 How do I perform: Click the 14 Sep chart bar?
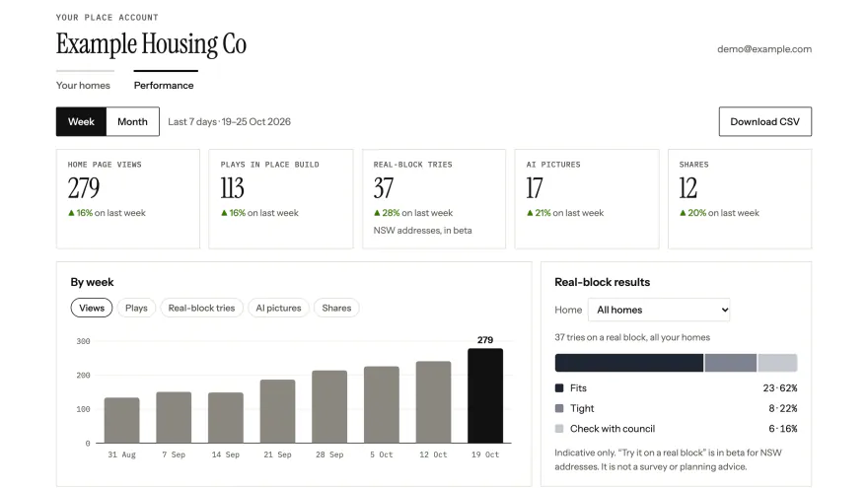(x=226, y=418)
